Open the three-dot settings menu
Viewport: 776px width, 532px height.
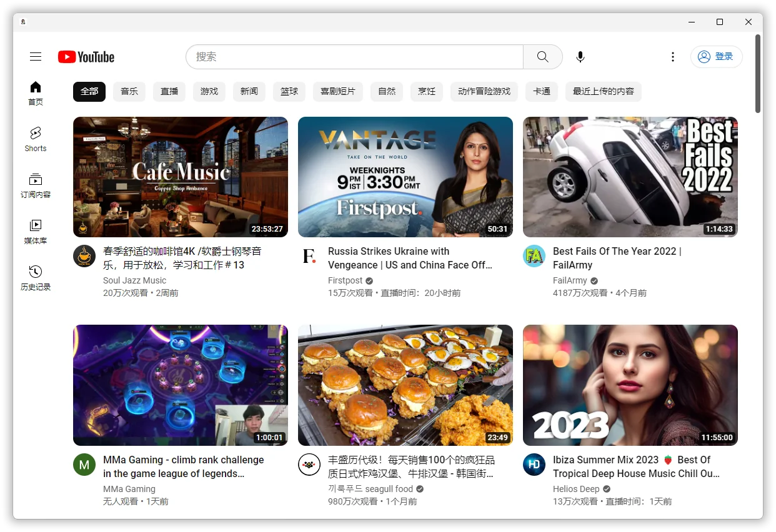[673, 57]
